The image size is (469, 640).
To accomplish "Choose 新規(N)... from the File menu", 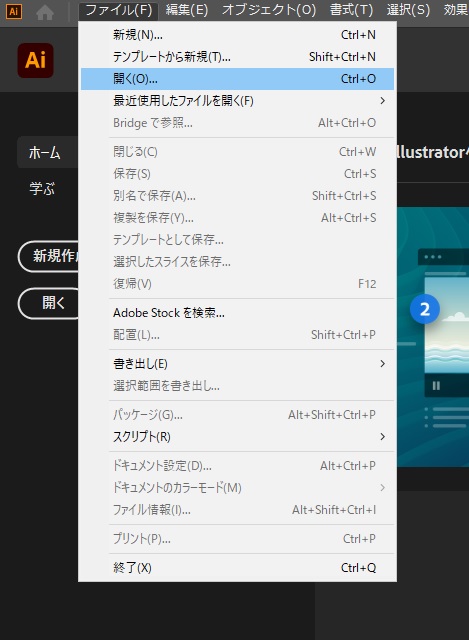I will click(237, 35).
